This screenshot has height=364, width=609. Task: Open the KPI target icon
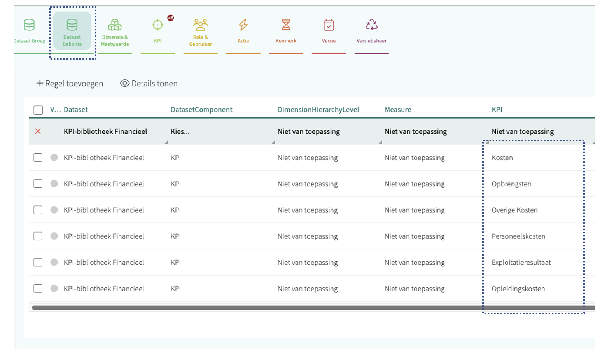tap(157, 25)
